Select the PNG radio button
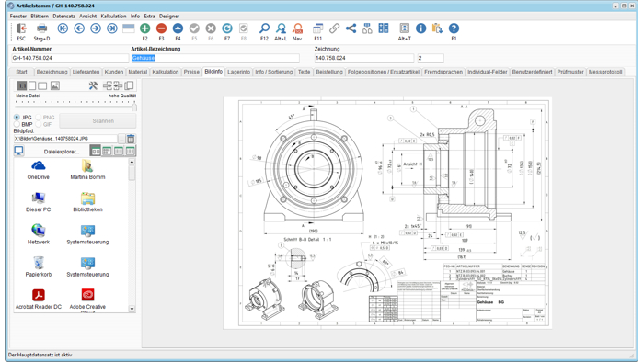Viewport: 644px width, 362px height. [39, 118]
